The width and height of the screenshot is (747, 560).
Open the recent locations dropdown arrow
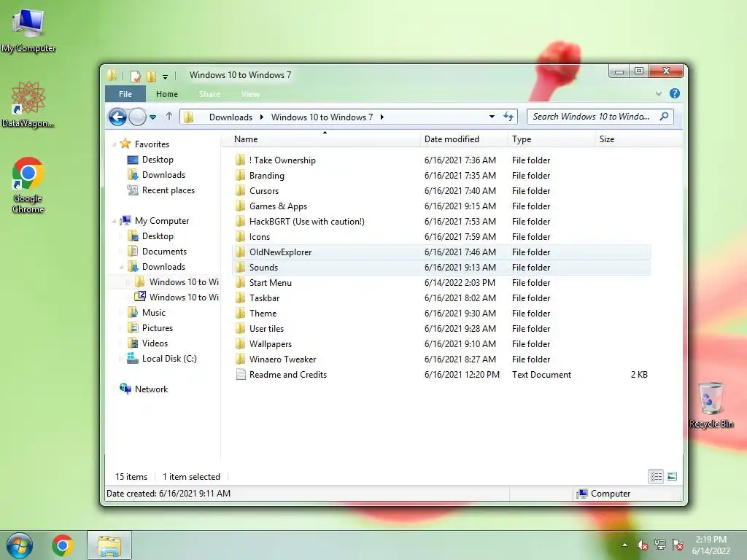click(x=153, y=117)
